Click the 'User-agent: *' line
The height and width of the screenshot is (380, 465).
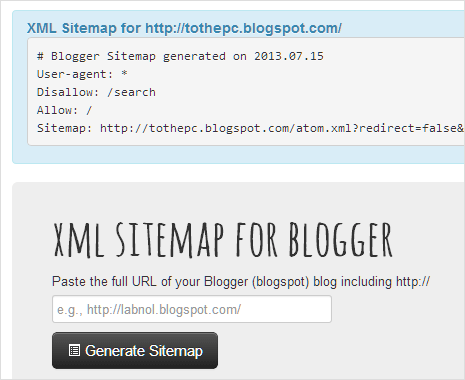[x=82, y=74]
